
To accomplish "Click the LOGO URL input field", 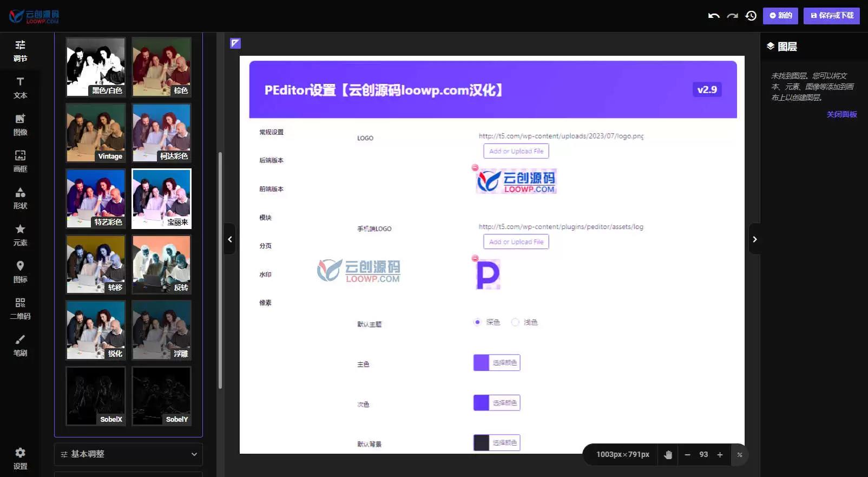I will [561, 136].
